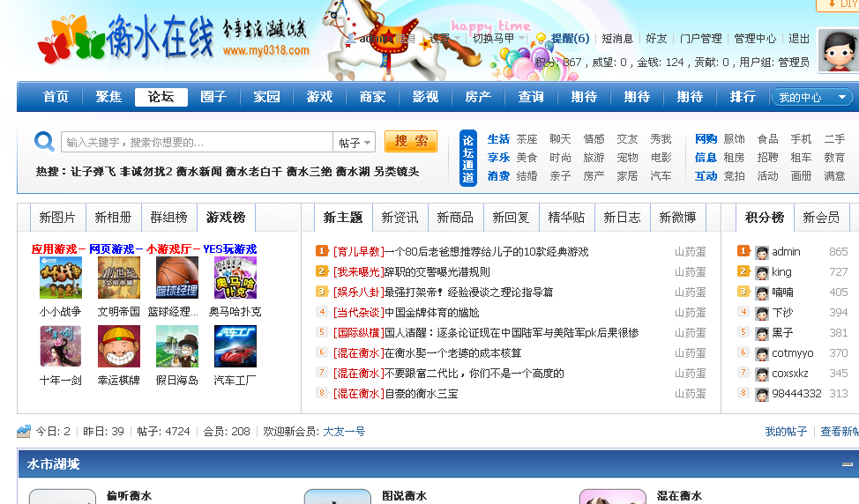This screenshot has height=504, width=859.
Task: Switch to the 新商品 tab
Action: (455, 218)
